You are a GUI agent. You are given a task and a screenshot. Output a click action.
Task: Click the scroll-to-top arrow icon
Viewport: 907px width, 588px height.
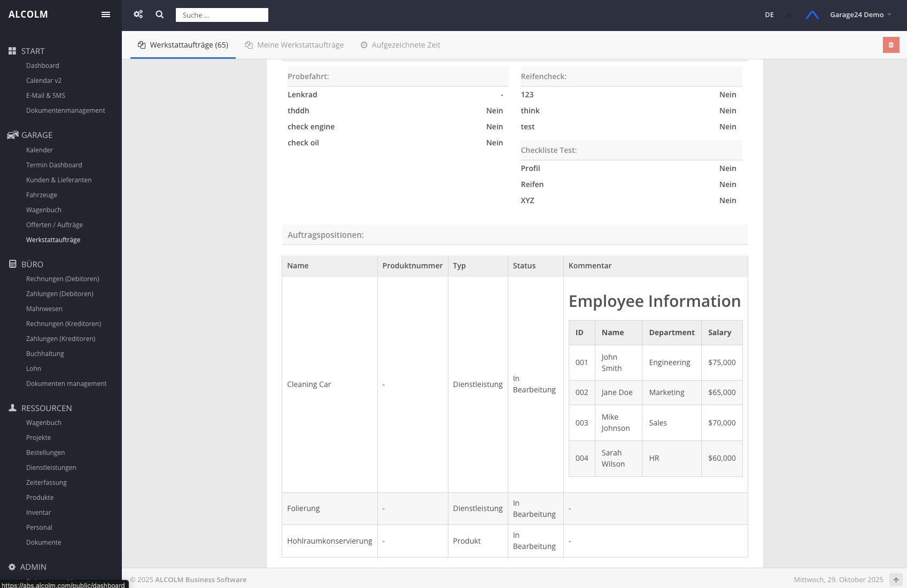point(896,579)
